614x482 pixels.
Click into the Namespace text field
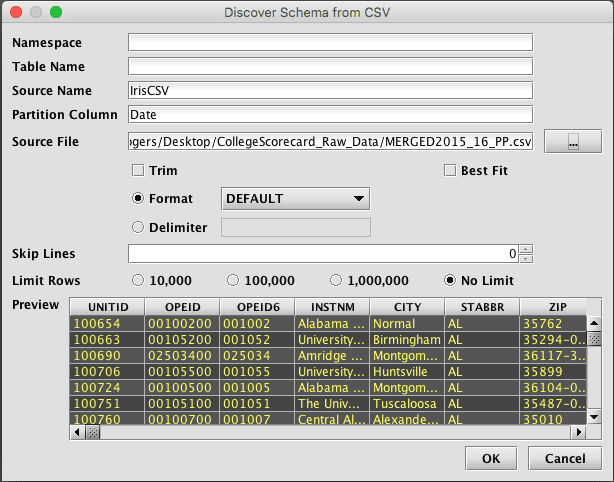click(330, 43)
